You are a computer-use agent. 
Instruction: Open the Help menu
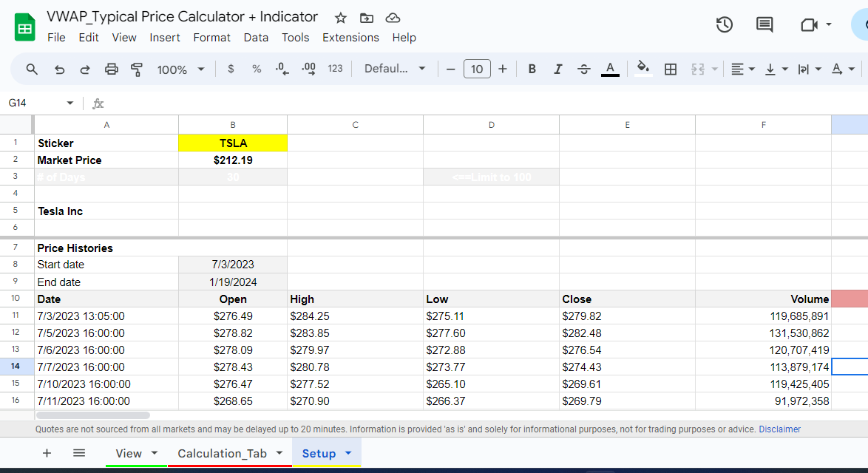click(404, 38)
